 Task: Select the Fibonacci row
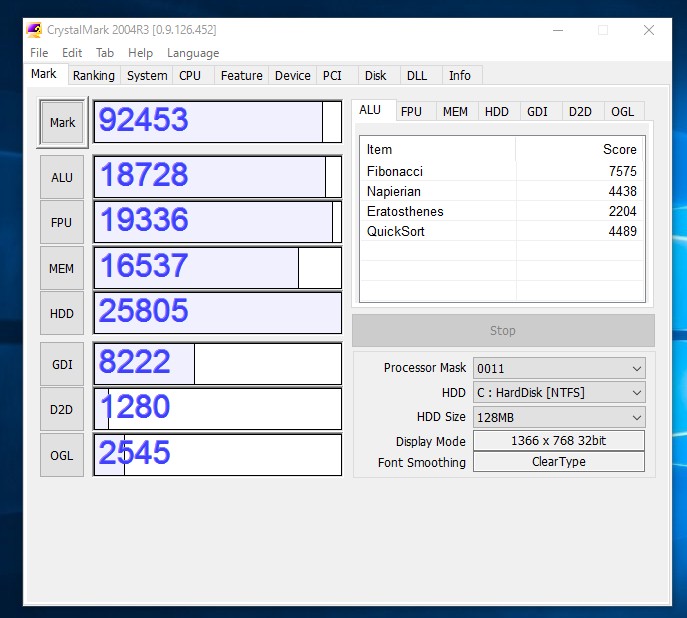[x=502, y=171]
